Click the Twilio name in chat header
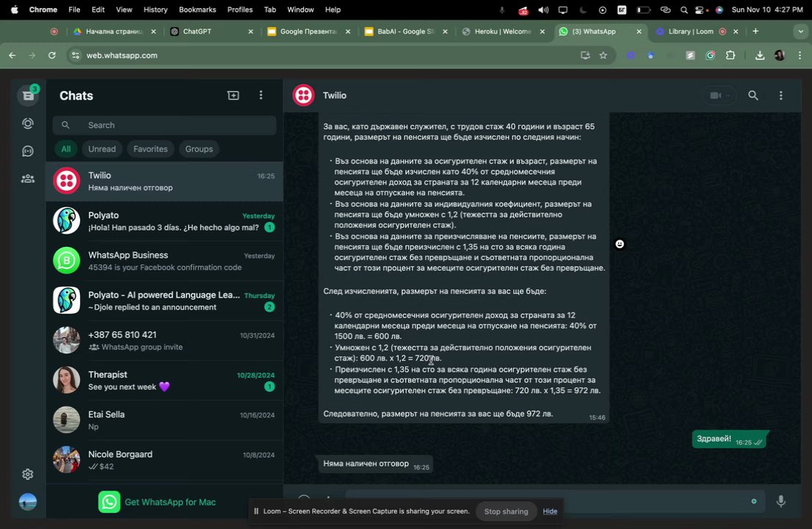Viewport: 812px width, 529px height. (x=335, y=96)
